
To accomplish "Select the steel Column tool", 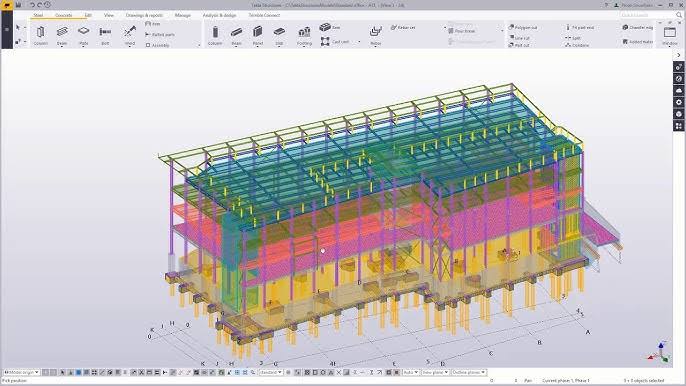I will point(40,35).
